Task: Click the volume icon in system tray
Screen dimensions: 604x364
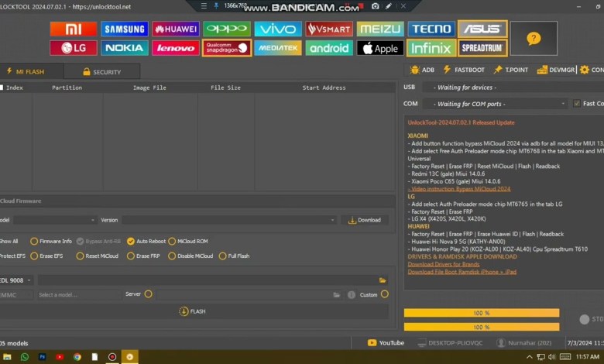Action: [x=552, y=357]
